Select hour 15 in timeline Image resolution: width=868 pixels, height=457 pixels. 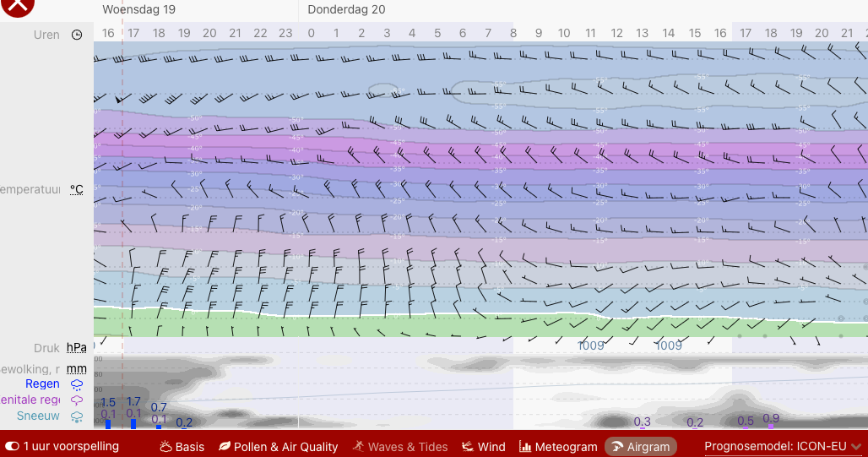(694, 33)
